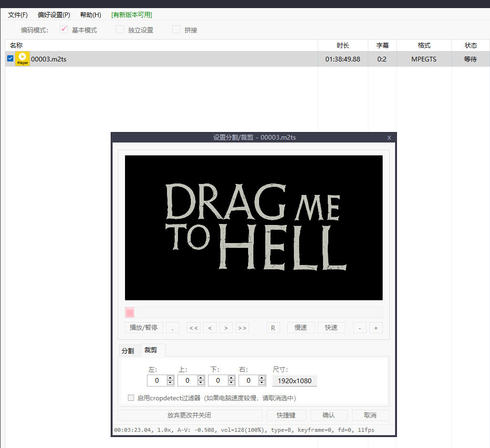Open the 帮助(H) menu
This screenshot has width=490, height=448.
coord(91,15)
